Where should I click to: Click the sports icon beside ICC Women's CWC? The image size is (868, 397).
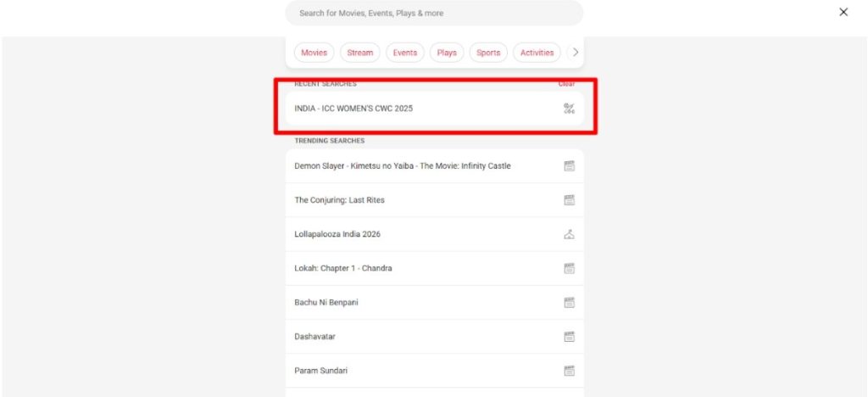pos(569,109)
